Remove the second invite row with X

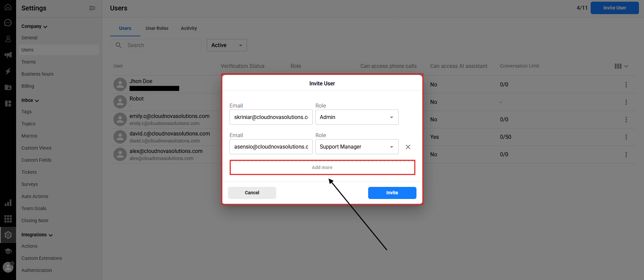[x=408, y=147]
